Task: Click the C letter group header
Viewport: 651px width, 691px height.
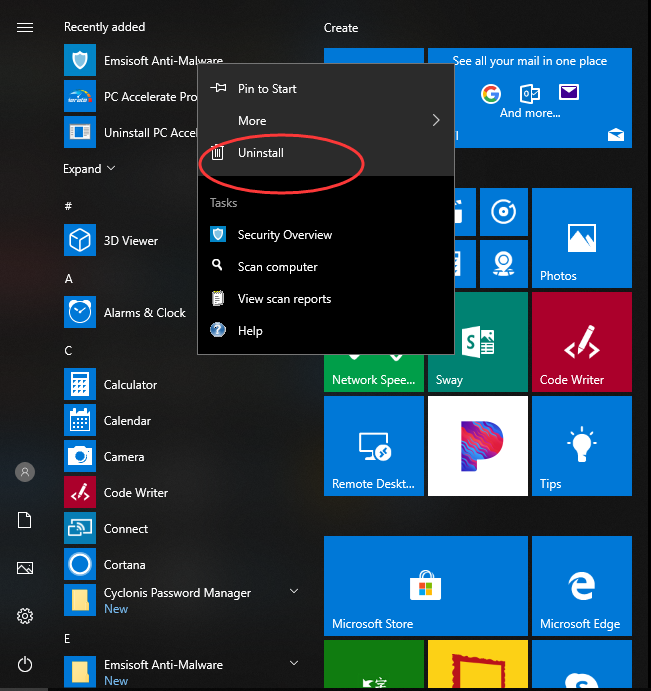Action: tap(68, 350)
